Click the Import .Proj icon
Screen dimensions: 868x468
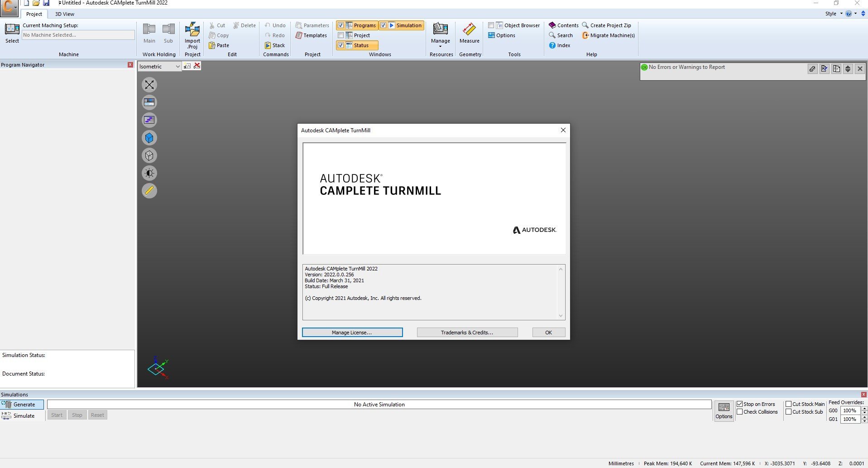tap(192, 29)
